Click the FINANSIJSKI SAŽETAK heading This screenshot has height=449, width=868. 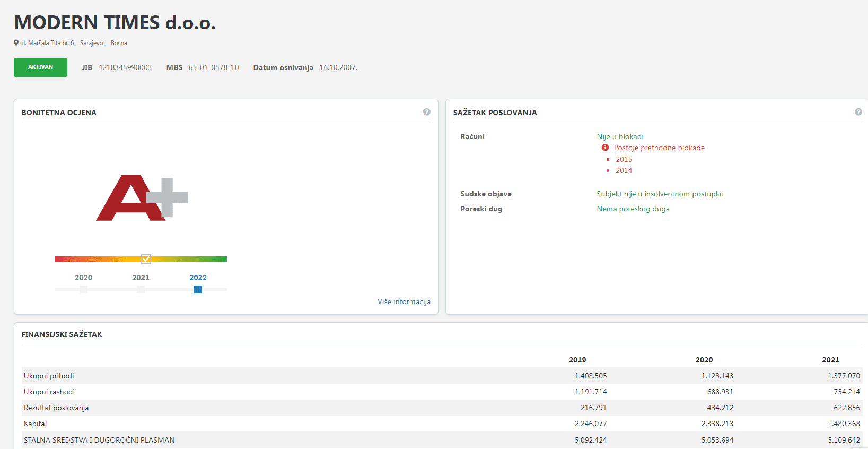(x=62, y=334)
